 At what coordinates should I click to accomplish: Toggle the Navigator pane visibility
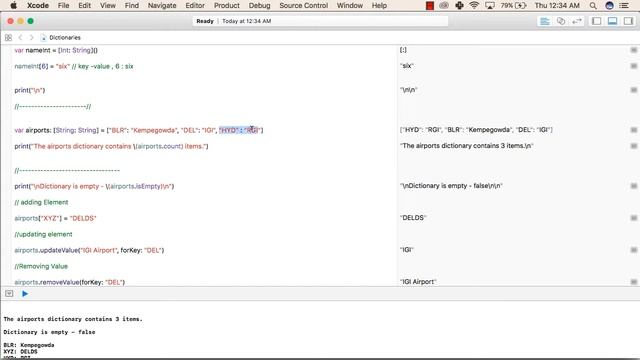596,21
